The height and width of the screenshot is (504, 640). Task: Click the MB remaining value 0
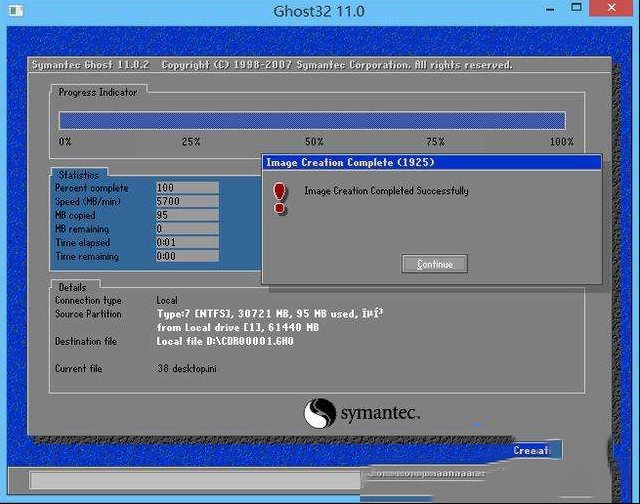[x=187, y=229]
